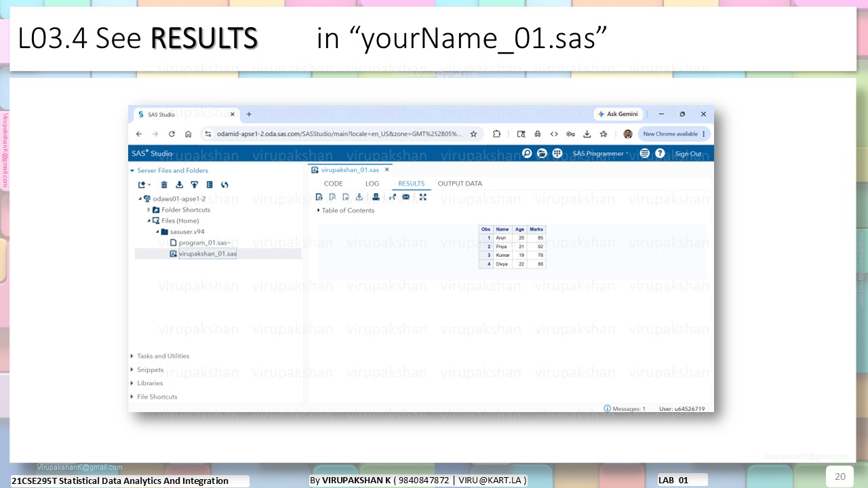Expand the Snippets section
Screen dimensions: 868x488
click(132, 369)
